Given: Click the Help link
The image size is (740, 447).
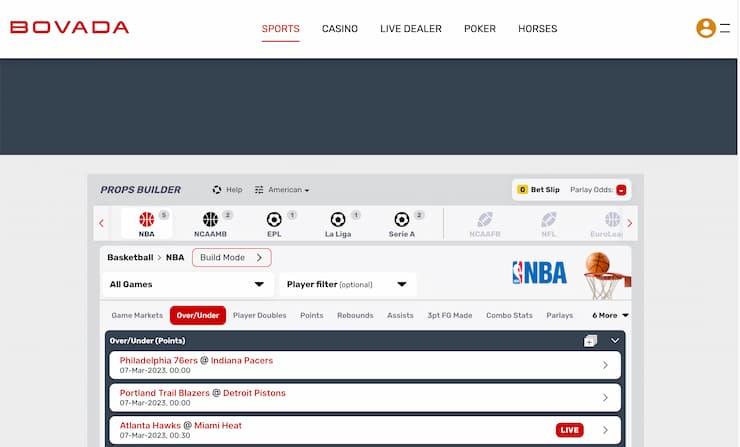Looking at the screenshot, I should click(x=234, y=190).
